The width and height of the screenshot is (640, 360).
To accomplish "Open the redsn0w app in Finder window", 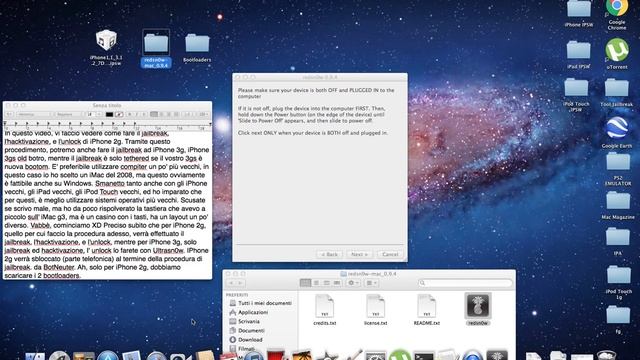I will 478,309.
